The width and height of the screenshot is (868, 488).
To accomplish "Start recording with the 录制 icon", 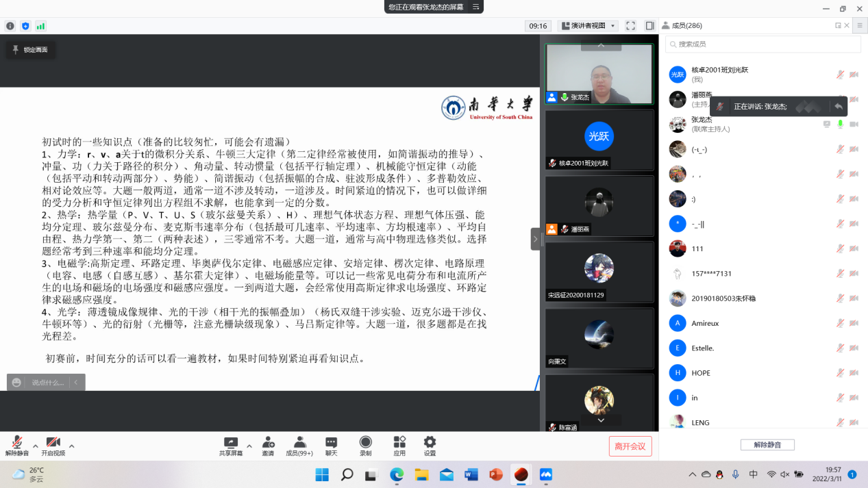I will (x=366, y=443).
